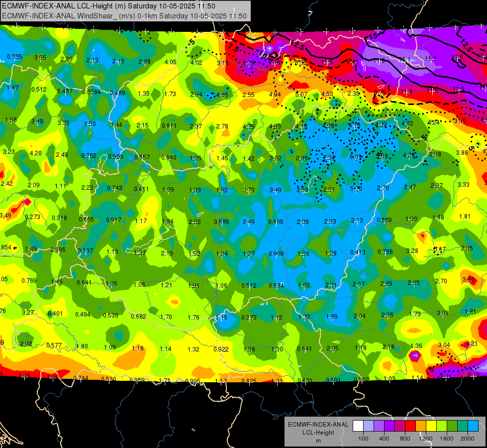Viewport: 487px width, 448px height.
Task: Click the wind shear value 0.902
Action: click(362, 379)
